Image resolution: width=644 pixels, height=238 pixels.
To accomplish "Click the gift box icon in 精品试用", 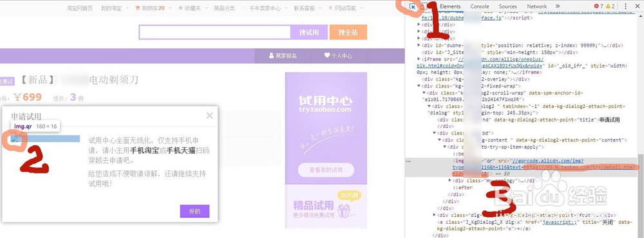I will 344,210.
